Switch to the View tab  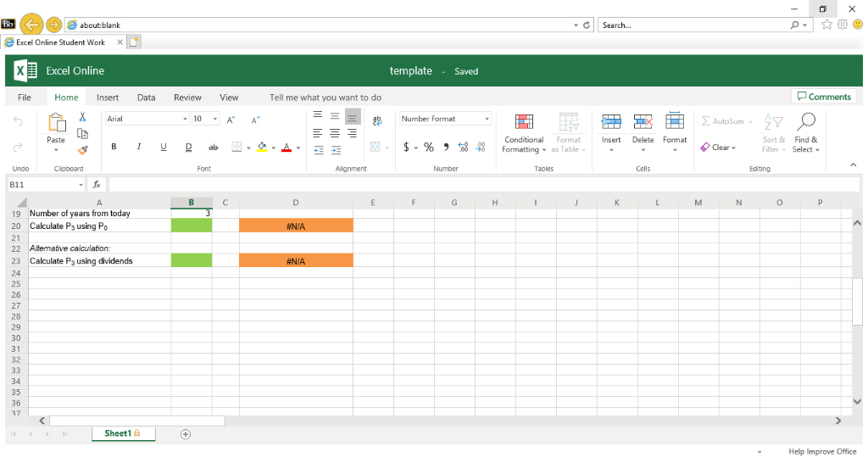[229, 98]
